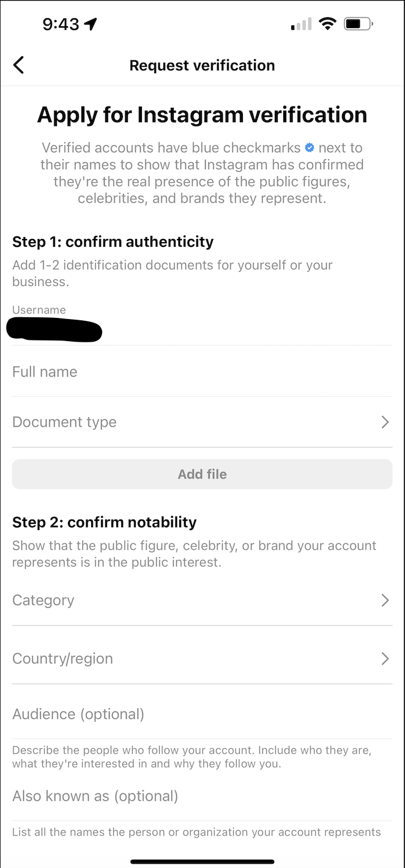Tap the Audience (optional) field

point(202,714)
